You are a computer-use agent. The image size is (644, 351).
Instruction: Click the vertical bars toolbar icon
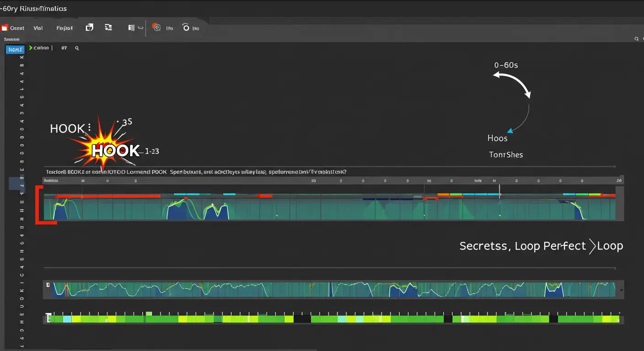pyautogui.click(x=131, y=27)
